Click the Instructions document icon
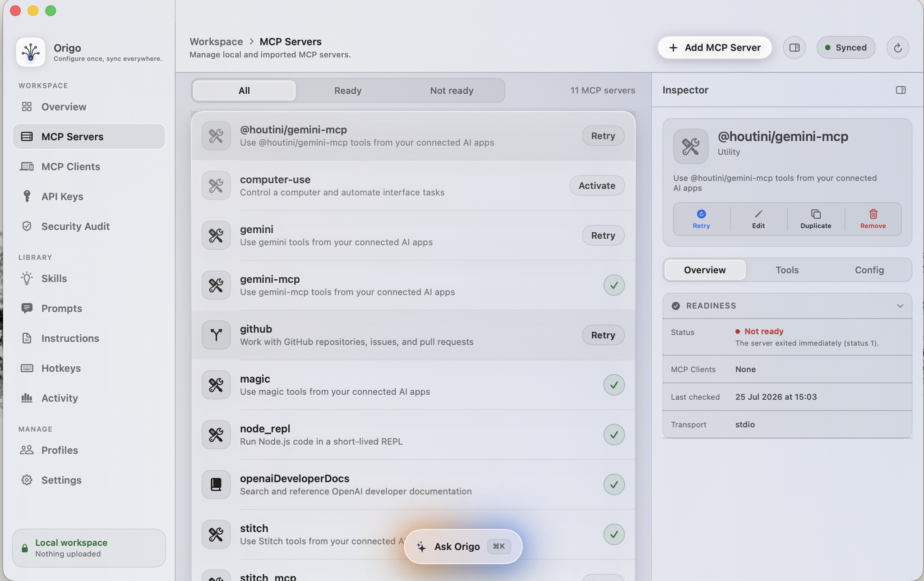 (x=27, y=338)
